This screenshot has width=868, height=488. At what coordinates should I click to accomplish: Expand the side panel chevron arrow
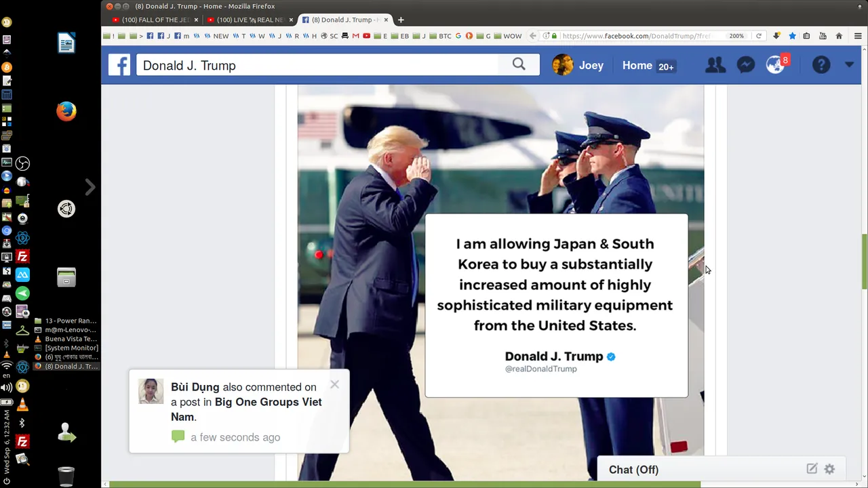pos(90,187)
